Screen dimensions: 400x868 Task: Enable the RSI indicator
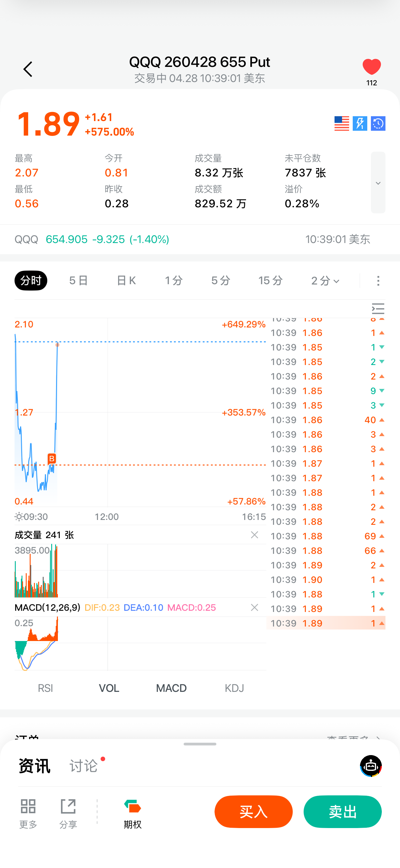click(45, 688)
